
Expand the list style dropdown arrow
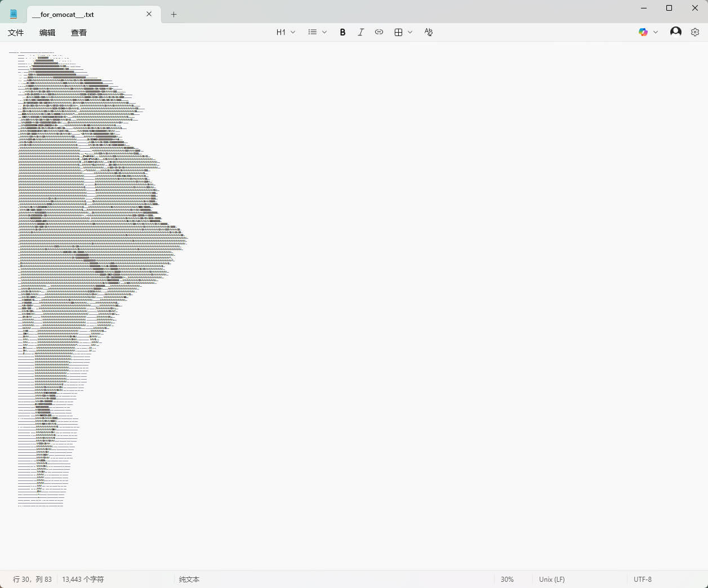tap(324, 32)
